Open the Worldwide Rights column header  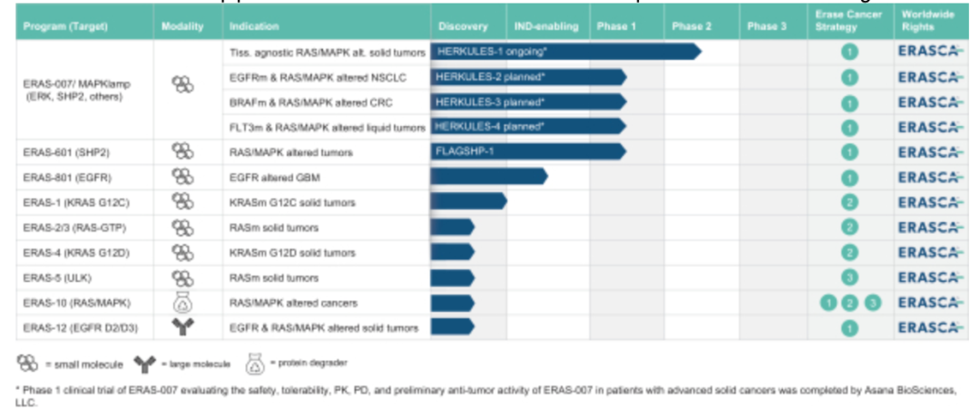pos(927,21)
